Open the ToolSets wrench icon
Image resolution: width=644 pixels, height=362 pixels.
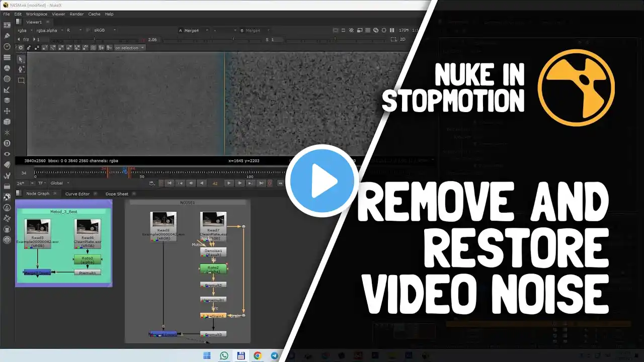[x=7, y=175]
